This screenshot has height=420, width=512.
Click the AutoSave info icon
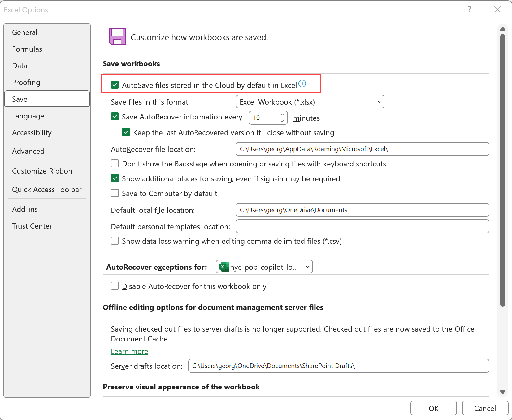pos(302,84)
